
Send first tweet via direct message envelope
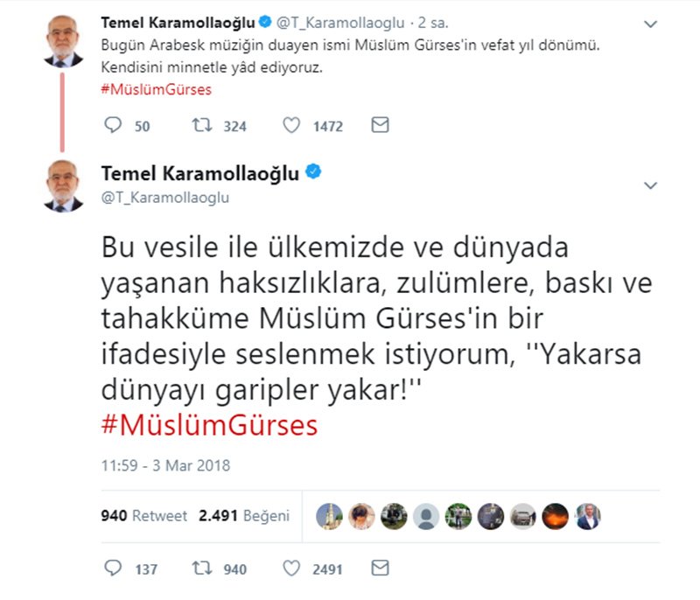pyautogui.click(x=380, y=125)
